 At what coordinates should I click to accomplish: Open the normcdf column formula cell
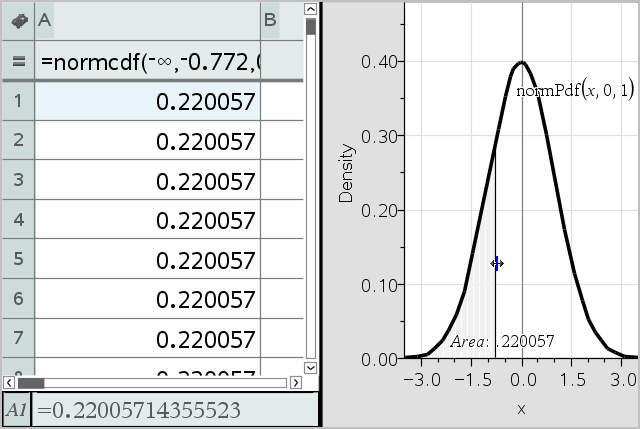click(x=147, y=60)
